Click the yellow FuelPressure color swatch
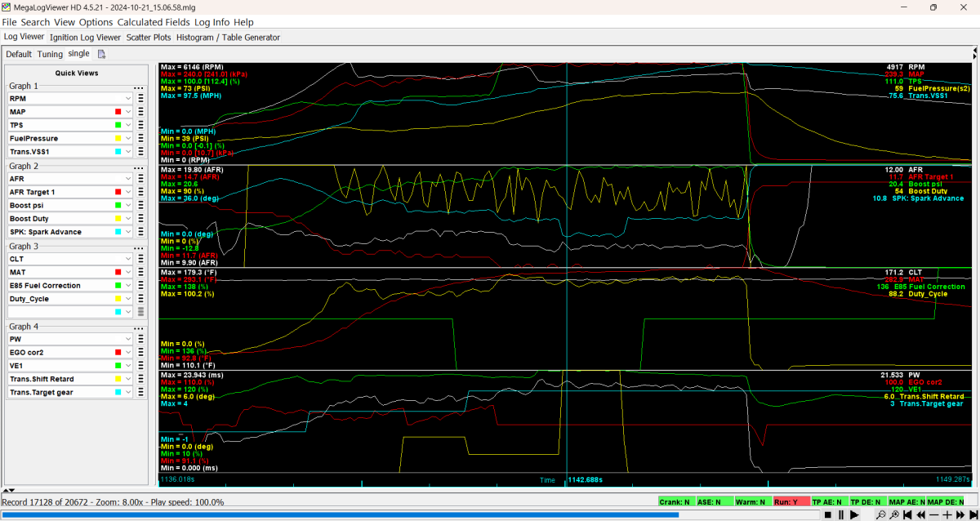 click(118, 138)
